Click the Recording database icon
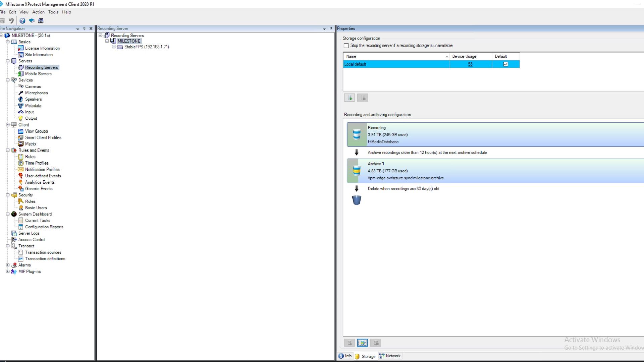This screenshot has height=362, width=644. (357, 134)
